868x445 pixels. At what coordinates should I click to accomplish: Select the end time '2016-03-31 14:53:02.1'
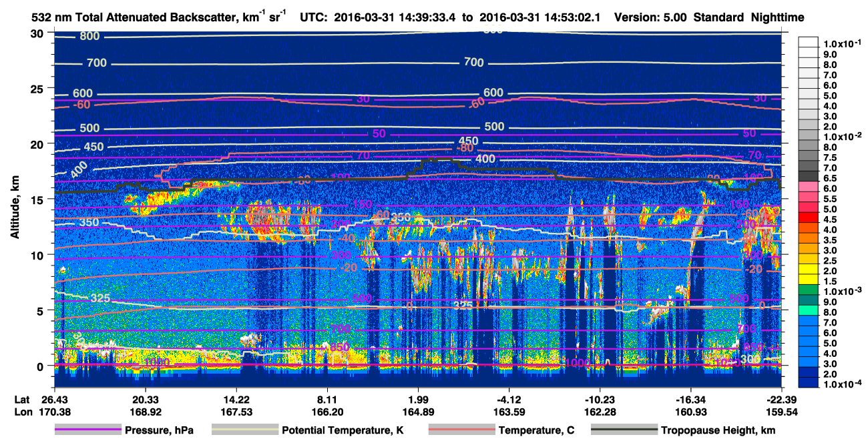pyautogui.click(x=541, y=17)
